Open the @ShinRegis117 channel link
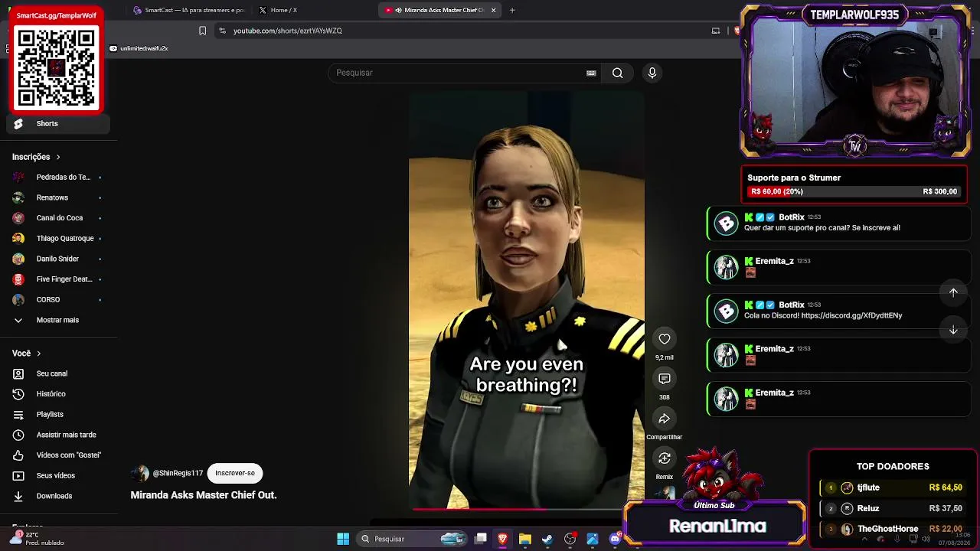 coord(178,474)
